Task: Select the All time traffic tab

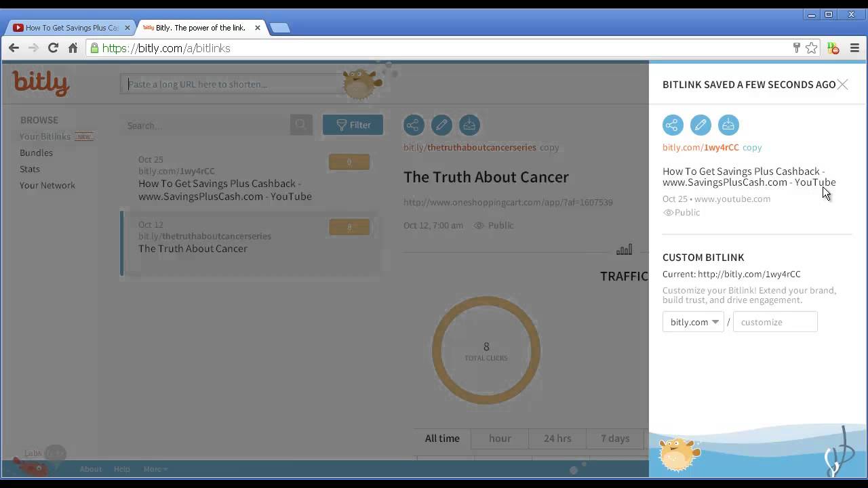Action: coord(442,439)
